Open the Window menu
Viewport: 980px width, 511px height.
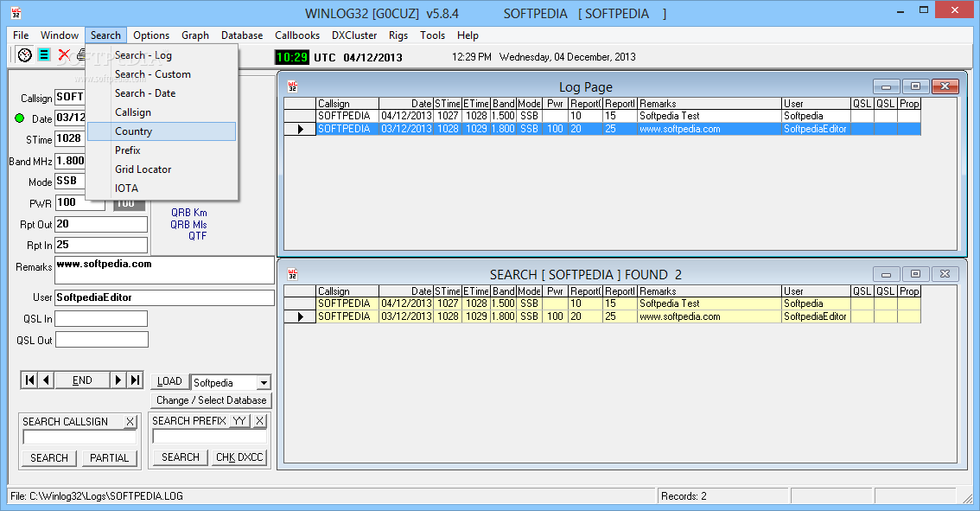pos(60,35)
